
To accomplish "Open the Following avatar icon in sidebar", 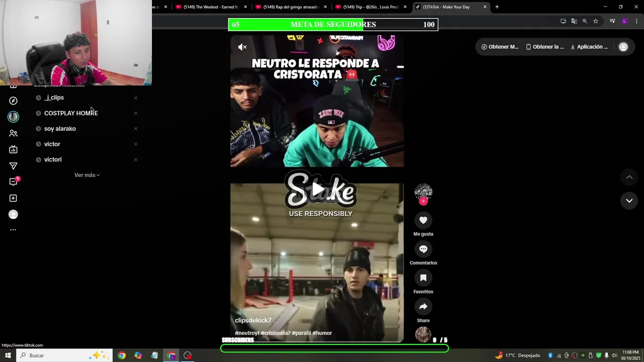I will [x=14, y=117].
